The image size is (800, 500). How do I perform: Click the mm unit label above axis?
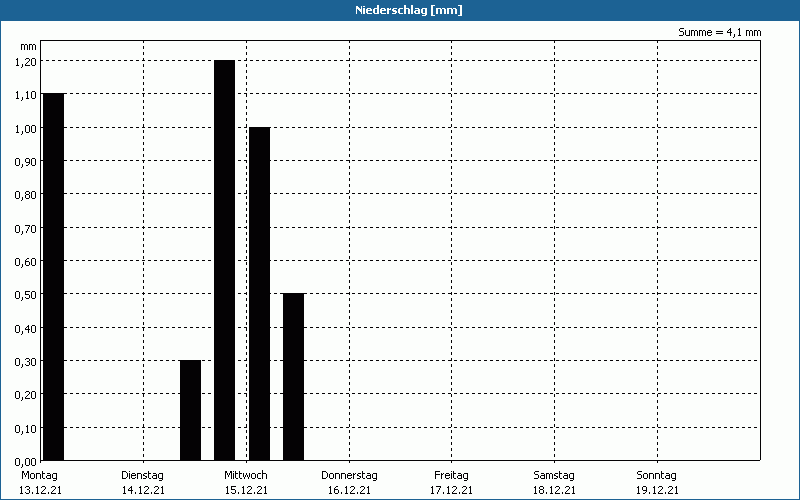click(29, 46)
